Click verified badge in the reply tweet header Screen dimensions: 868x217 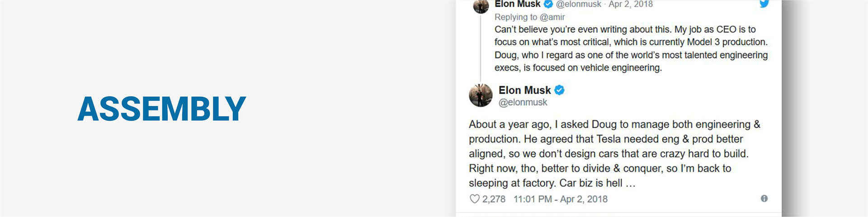point(548,4)
